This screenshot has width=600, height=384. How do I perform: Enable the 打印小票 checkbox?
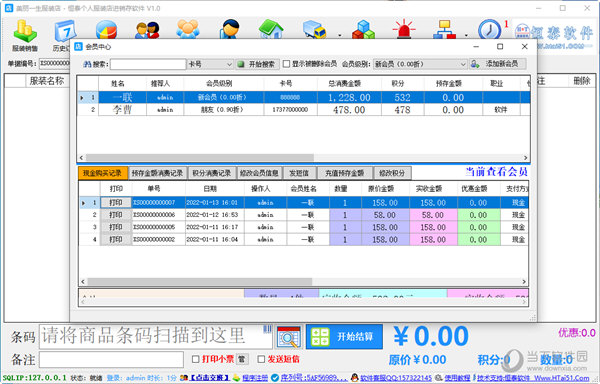click(x=196, y=359)
